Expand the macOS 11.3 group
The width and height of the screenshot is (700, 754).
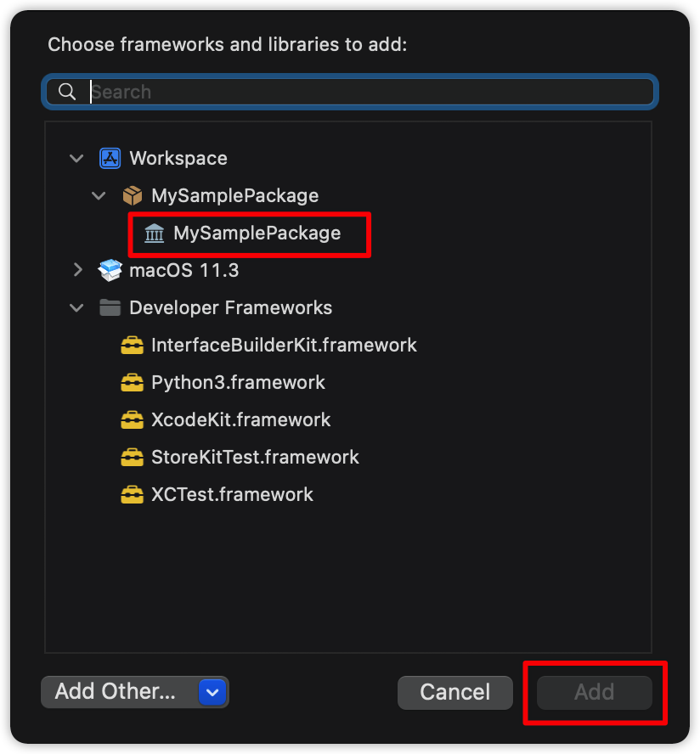(x=77, y=271)
